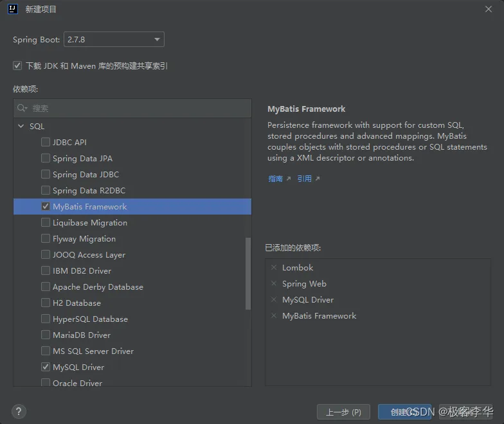Screen dimensions: 504x424
Task: Toggle the prebuilt shared indexes download checkbox
Action: click(17, 66)
